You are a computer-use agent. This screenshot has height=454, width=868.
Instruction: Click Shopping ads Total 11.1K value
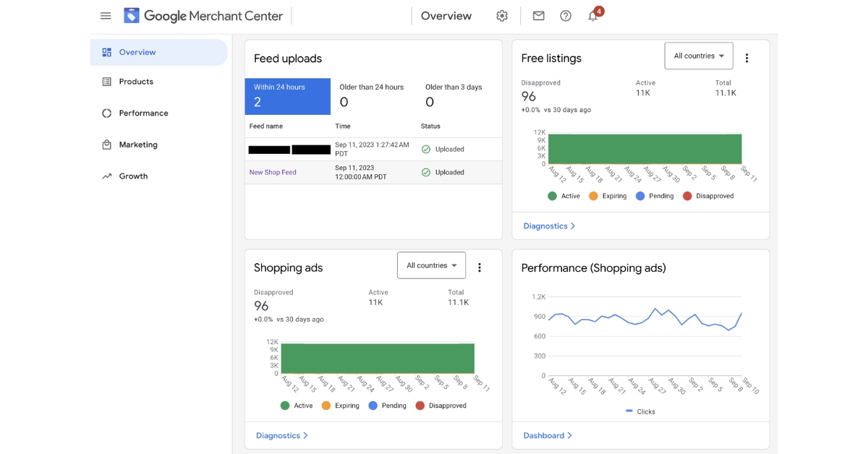[459, 302]
